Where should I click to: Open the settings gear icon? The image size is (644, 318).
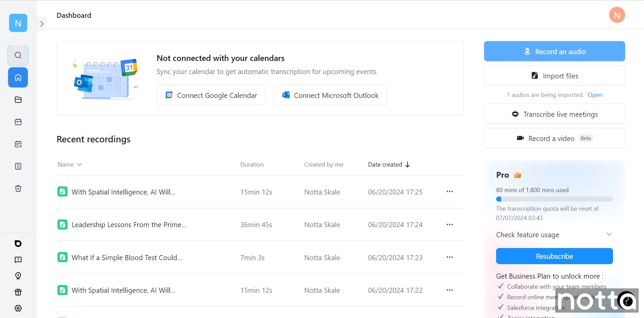coord(18,308)
